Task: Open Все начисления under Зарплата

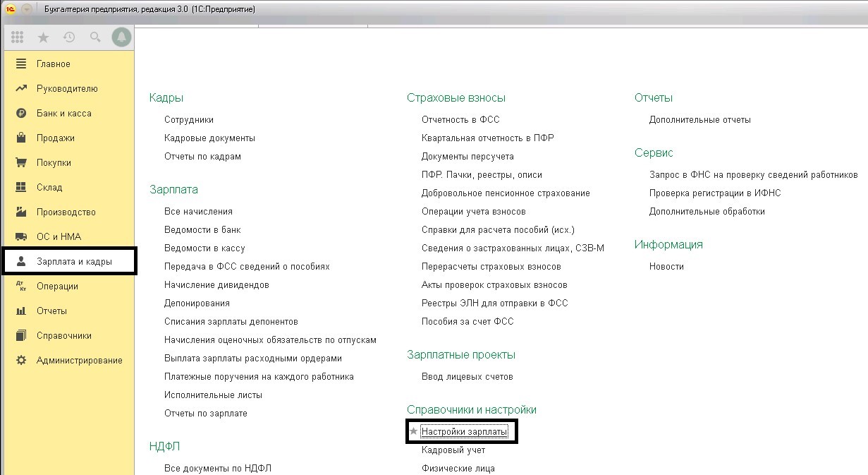Action: click(198, 212)
